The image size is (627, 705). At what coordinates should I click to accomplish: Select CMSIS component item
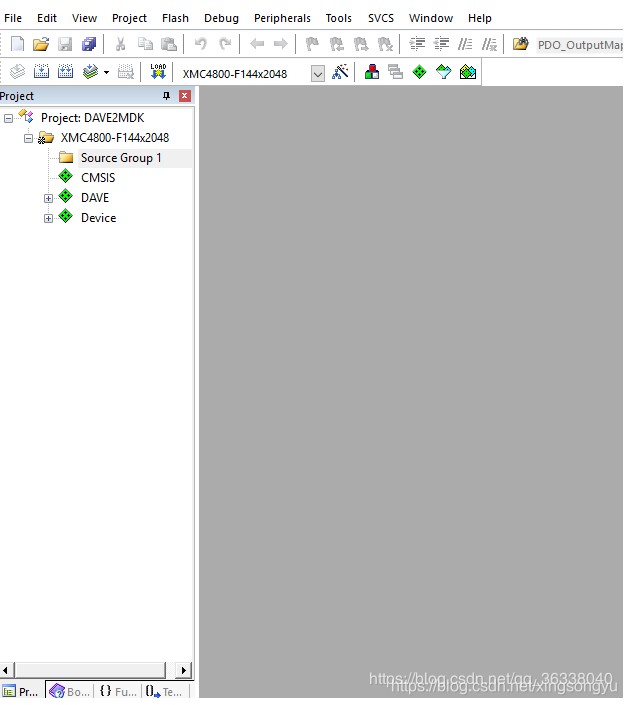coord(98,178)
